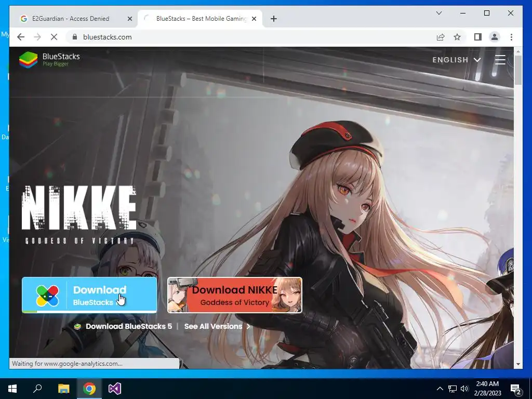Image resolution: width=532 pixels, height=399 pixels.
Task: Close the E2Guardian tab
Action: pos(129,19)
